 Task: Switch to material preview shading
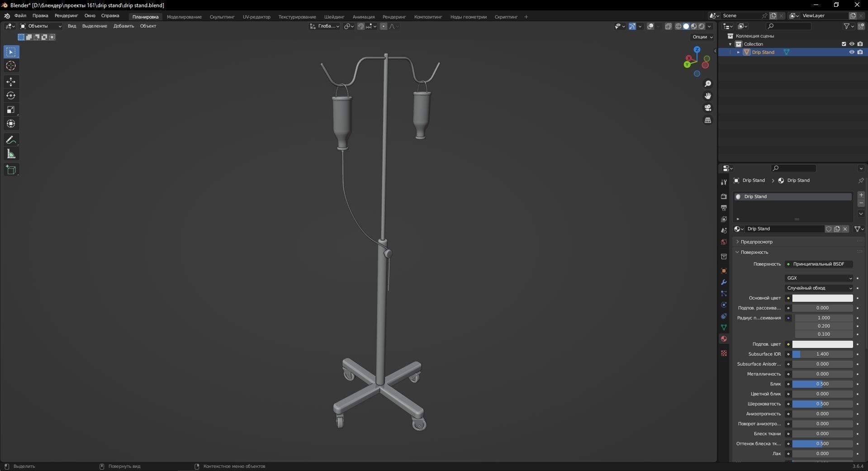(x=694, y=26)
